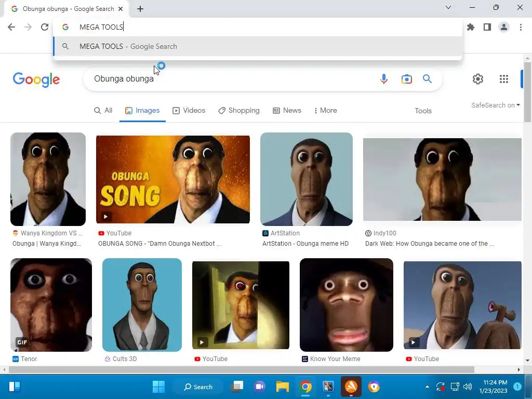The height and width of the screenshot is (399, 532).
Task: Open the OBUNGA SONG YouTube thumbnail
Action: [173, 179]
